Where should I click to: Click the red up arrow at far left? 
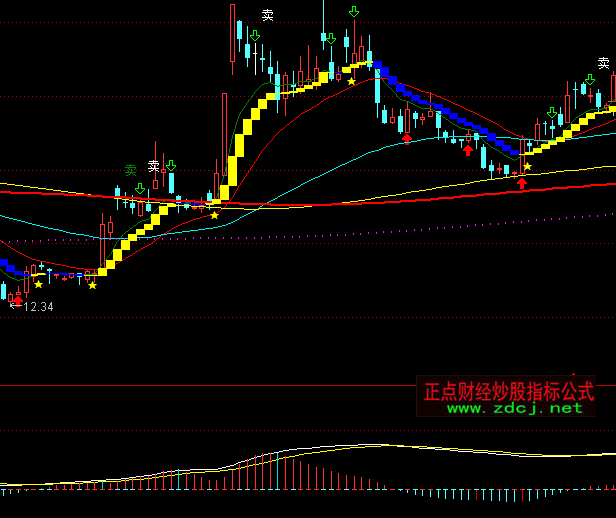point(17,299)
